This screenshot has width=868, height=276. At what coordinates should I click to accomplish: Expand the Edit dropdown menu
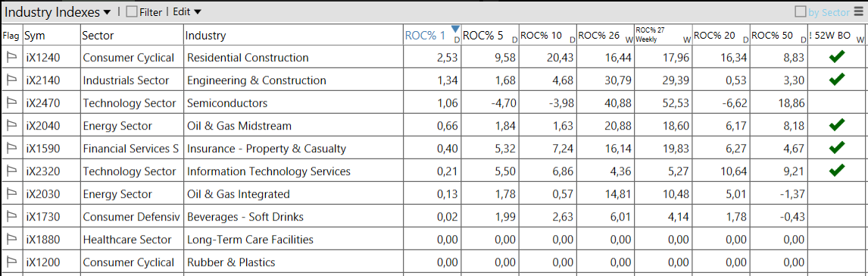(187, 11)
